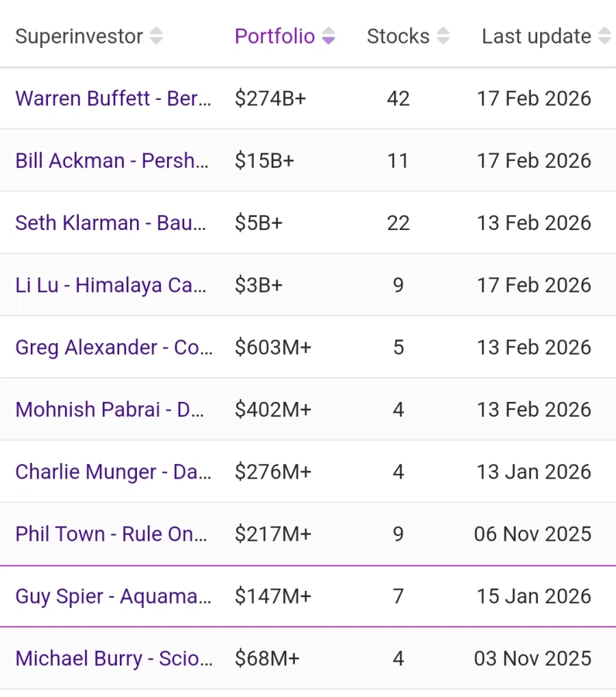Open Guy Spier Aquamarine portfolio
Viewport: 616px width, 697px height.
[x=113, y=597]
